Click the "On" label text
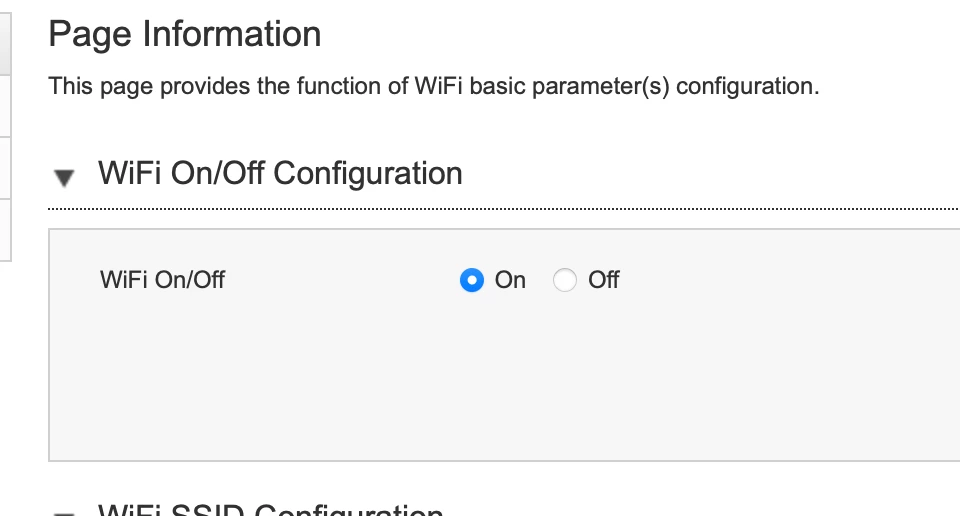The width and height of the screenshot is (960, 516). pos(510,280)
